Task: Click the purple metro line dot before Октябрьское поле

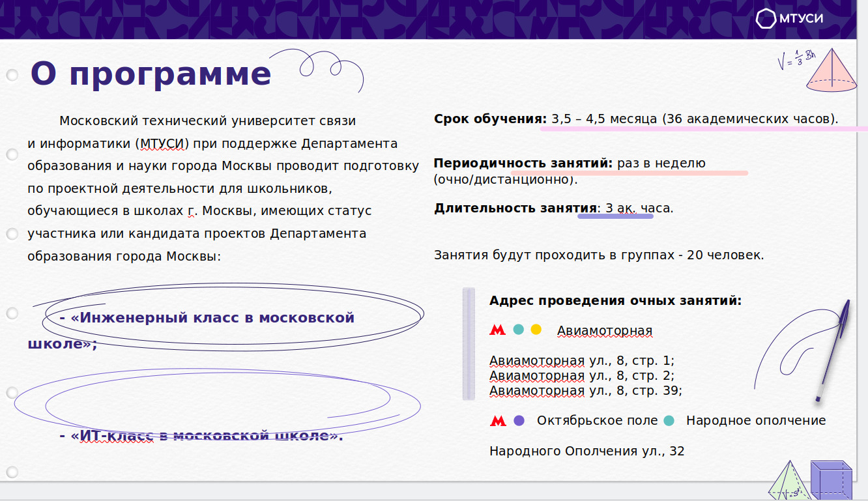Action: coord(519,421)
